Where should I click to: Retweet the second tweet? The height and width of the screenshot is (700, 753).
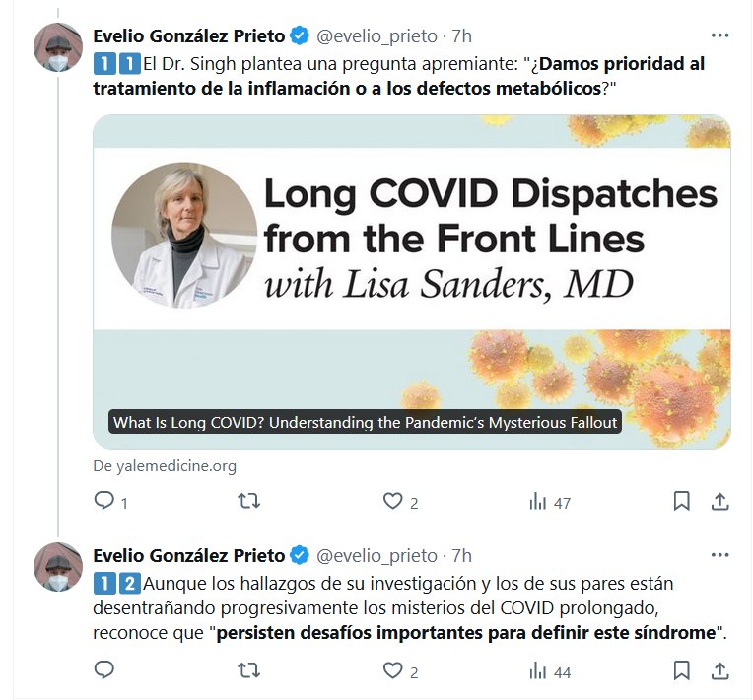249,671
